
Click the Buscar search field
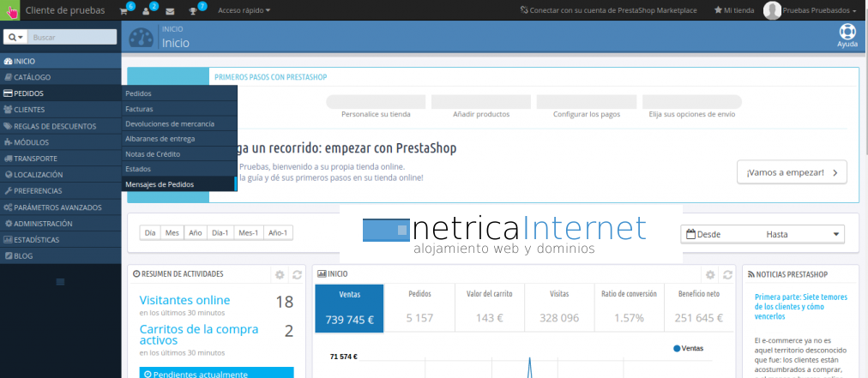[72, 38]
